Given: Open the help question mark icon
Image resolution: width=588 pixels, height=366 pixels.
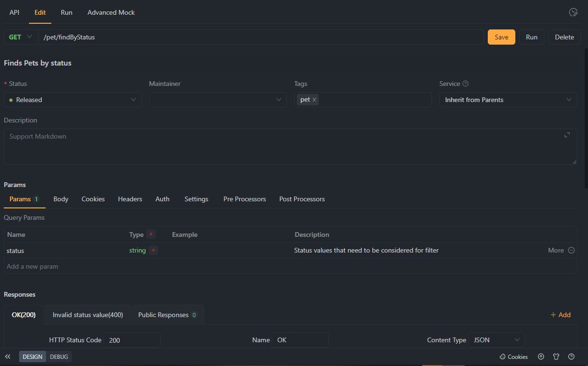Looking at the screenshot, I should pyautogui.click(x=571, y=357).
